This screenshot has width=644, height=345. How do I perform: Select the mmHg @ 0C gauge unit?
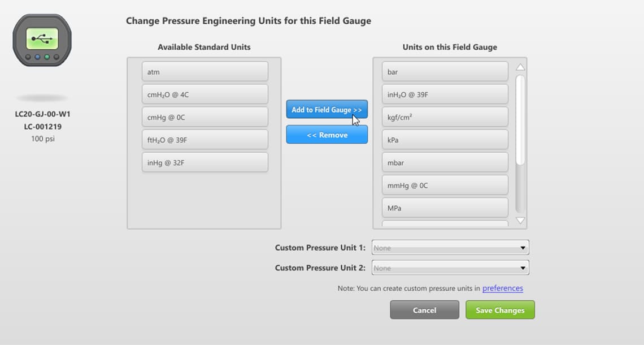(445, 184)
